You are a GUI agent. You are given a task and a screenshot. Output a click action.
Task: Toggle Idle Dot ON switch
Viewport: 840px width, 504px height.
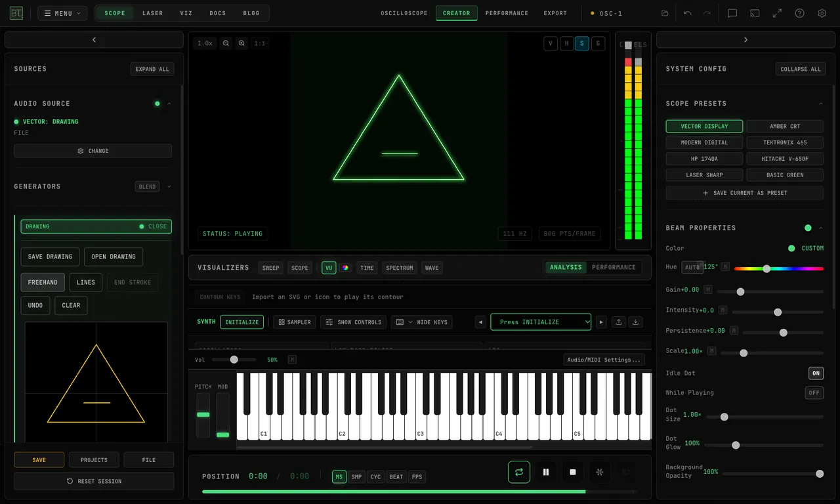(816, 373)
